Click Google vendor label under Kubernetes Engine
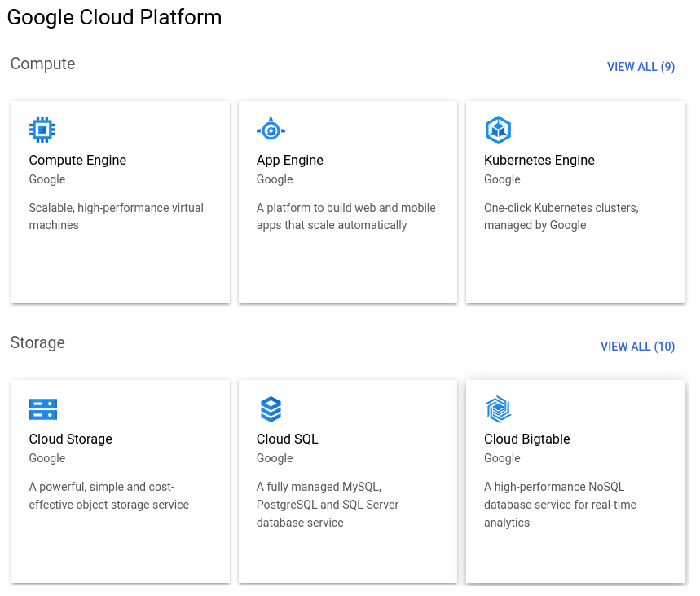 (502, 179)
